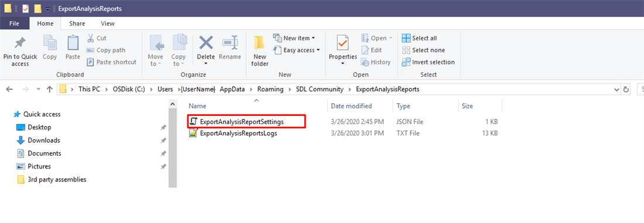Refresh the folder view
The height and width of the screenshot is (223, 644).
point(626,89)
